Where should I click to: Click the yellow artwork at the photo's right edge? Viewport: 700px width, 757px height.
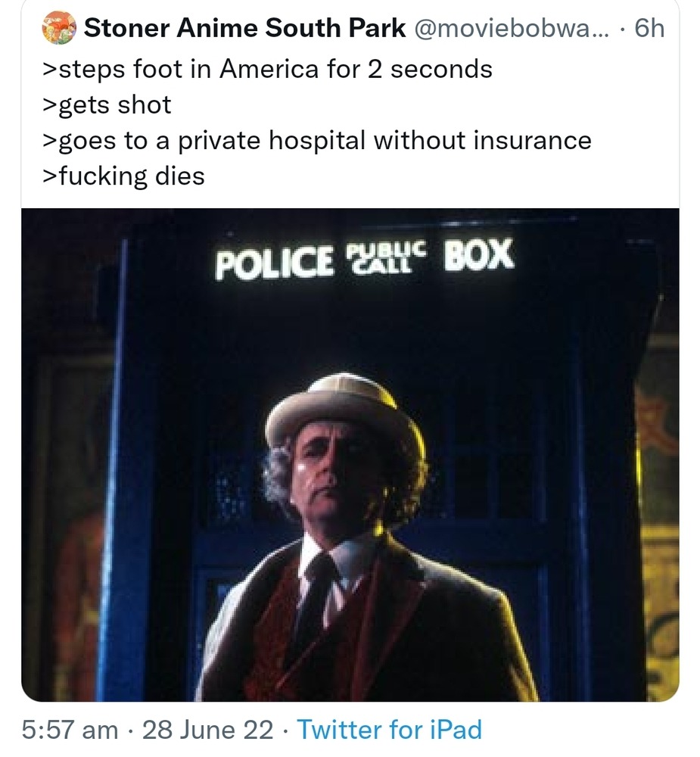[x=657, y=530]
